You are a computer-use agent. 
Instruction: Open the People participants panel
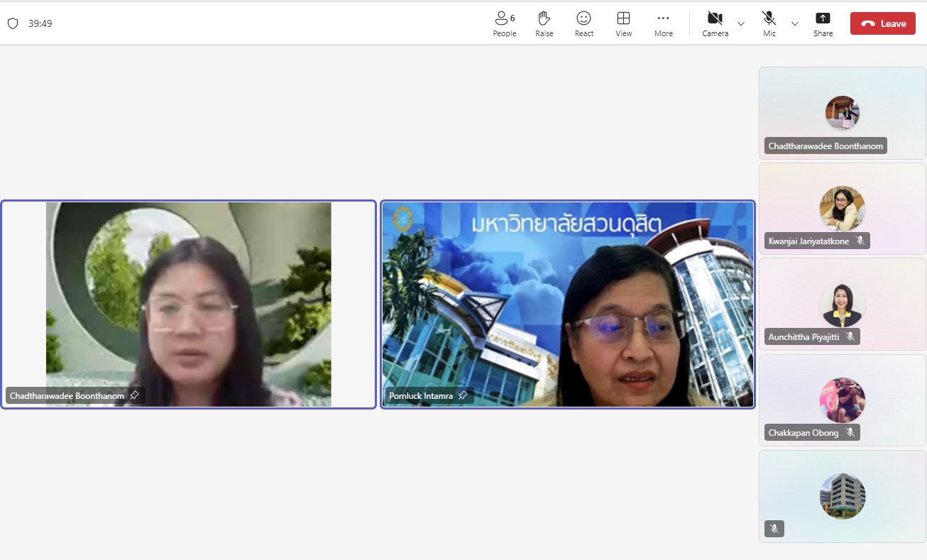tap(504, 23)
